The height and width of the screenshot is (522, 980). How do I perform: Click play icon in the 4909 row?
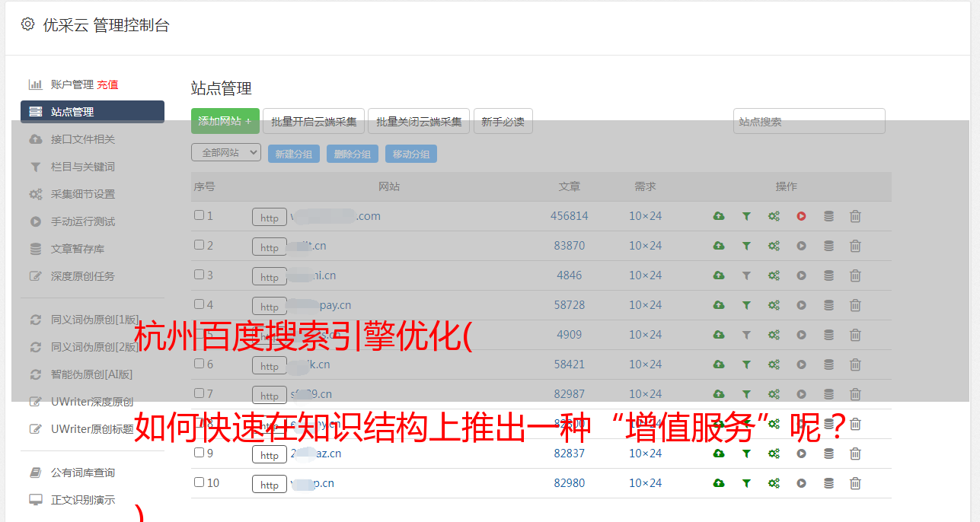click(801, 335)
